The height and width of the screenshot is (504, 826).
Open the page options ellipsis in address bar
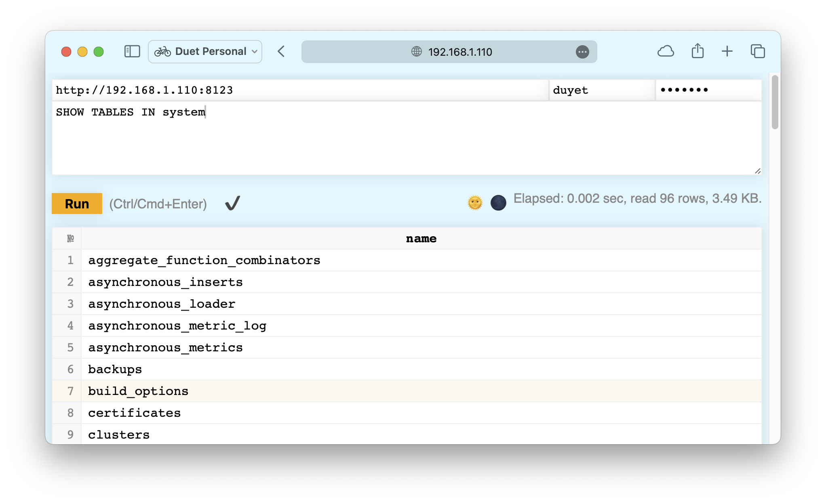pyautogui.click(x=582, y=52)
